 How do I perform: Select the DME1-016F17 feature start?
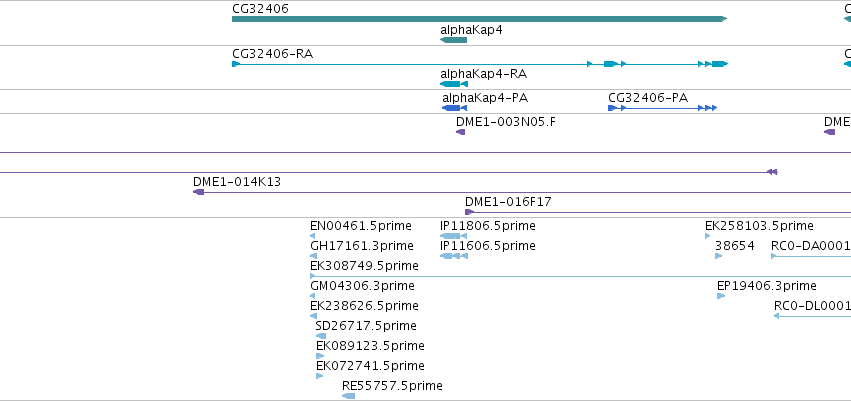(x=469, y=212)
